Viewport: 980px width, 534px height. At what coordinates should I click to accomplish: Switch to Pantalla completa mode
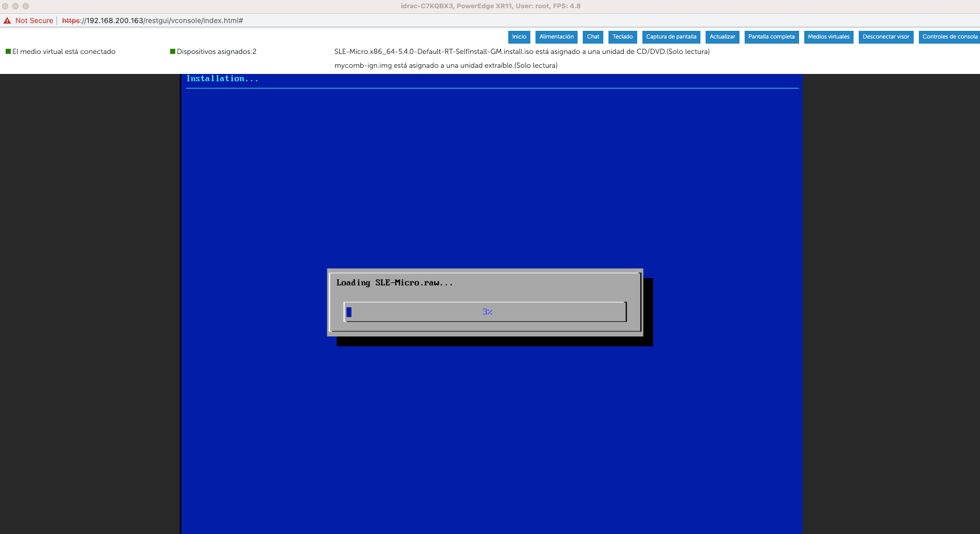point(771,37)
